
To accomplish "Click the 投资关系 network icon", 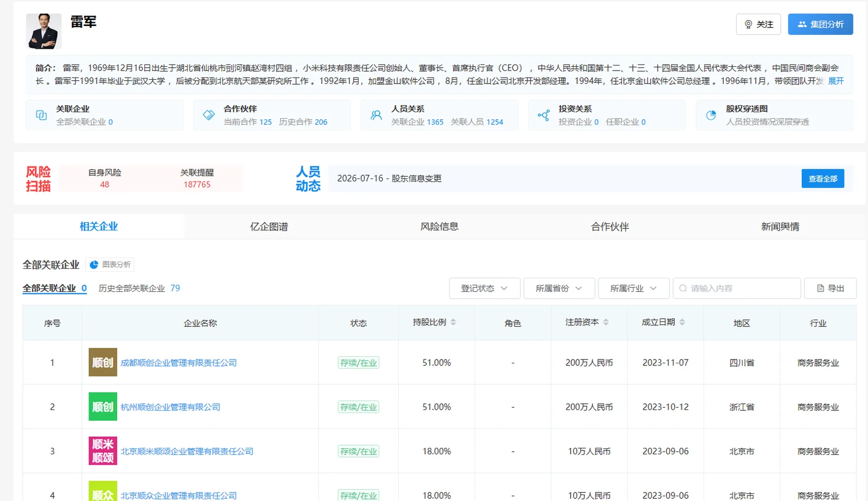I will tap(544, 115).
